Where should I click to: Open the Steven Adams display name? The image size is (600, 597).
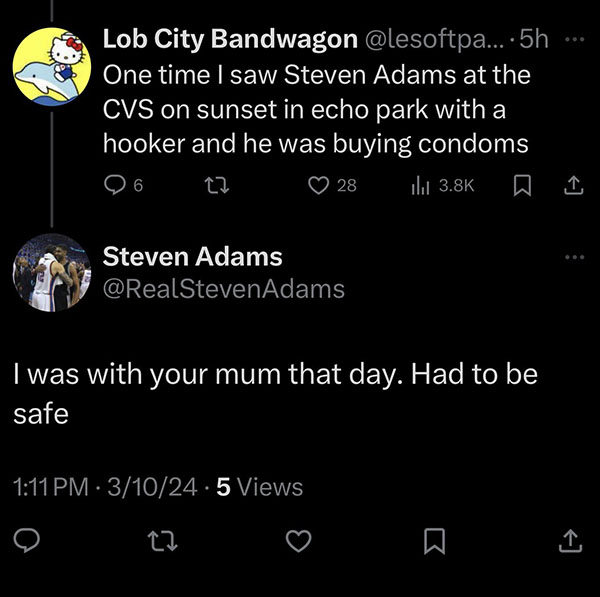click(x=193, y=257)
